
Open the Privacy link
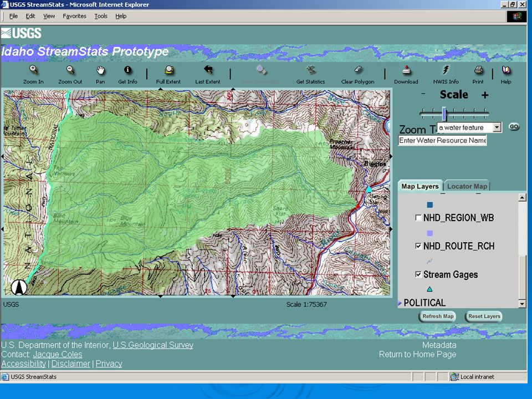109,364
